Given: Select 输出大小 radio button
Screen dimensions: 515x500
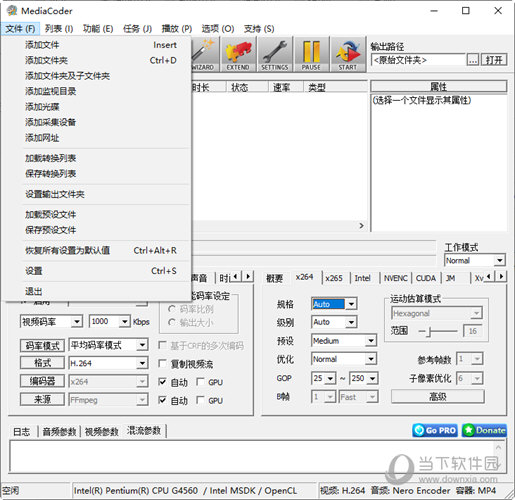Looking at the screenshot, I should (x=172, y=322).
